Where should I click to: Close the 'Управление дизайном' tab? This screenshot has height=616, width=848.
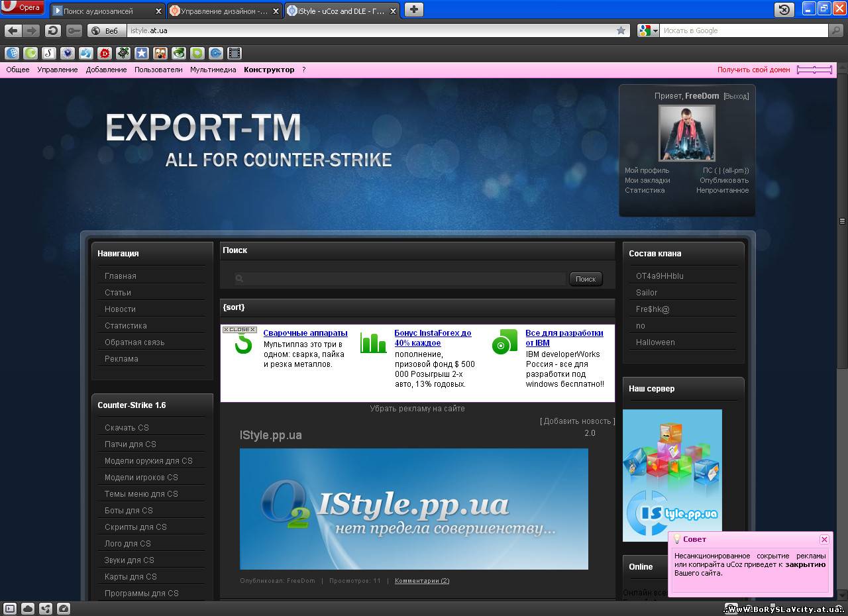pyautogui.click(x=276, y=11)
